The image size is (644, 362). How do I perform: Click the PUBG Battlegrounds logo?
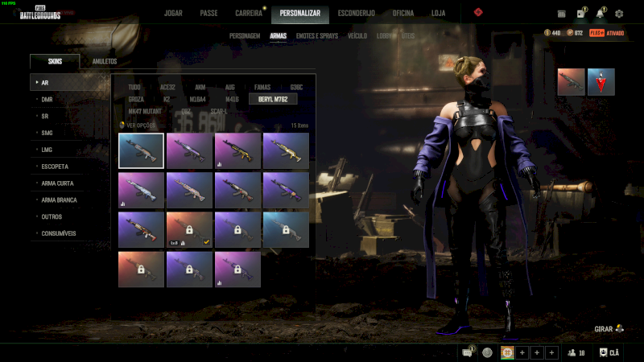40,13
